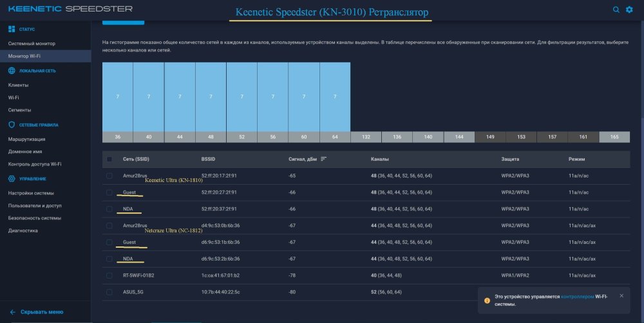Click the Защита column header
Screen dimensions: 644x323
510,159
